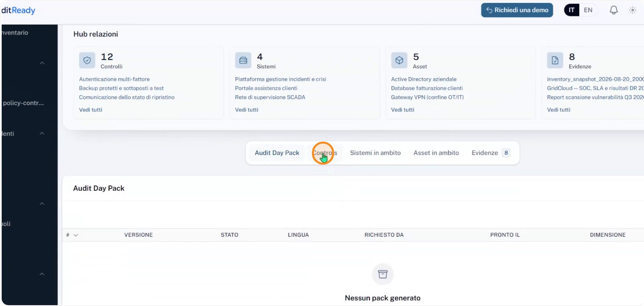This screenshot has width=644, height=306.
Task: Open Vedi tutti in the Asset card
Action: coord(403,110)
